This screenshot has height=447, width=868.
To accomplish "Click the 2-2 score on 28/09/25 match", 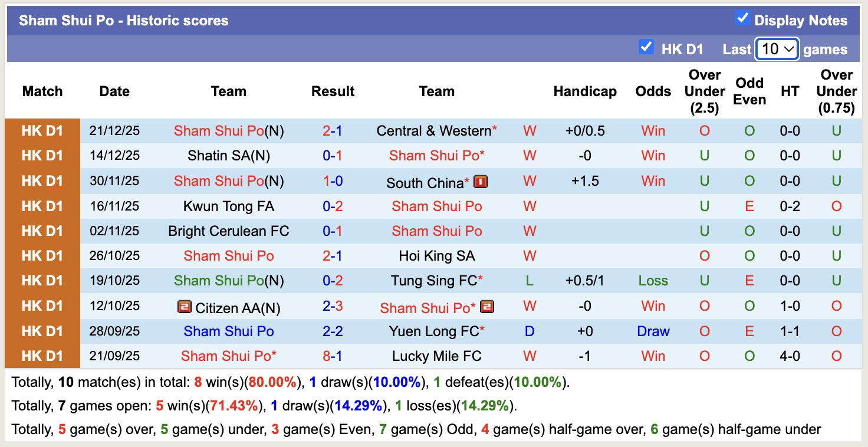I will [x=333, y=331].
